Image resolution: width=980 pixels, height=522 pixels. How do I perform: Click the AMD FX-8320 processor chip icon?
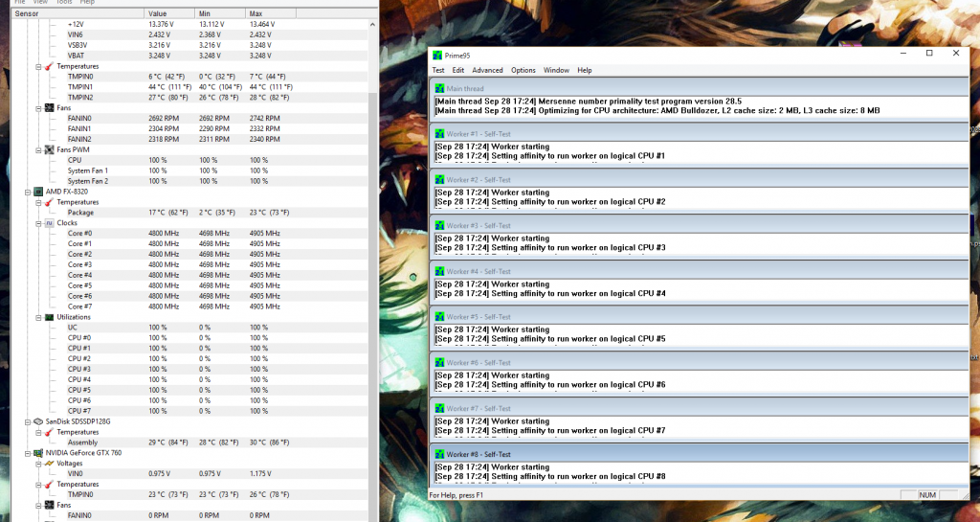38,192
